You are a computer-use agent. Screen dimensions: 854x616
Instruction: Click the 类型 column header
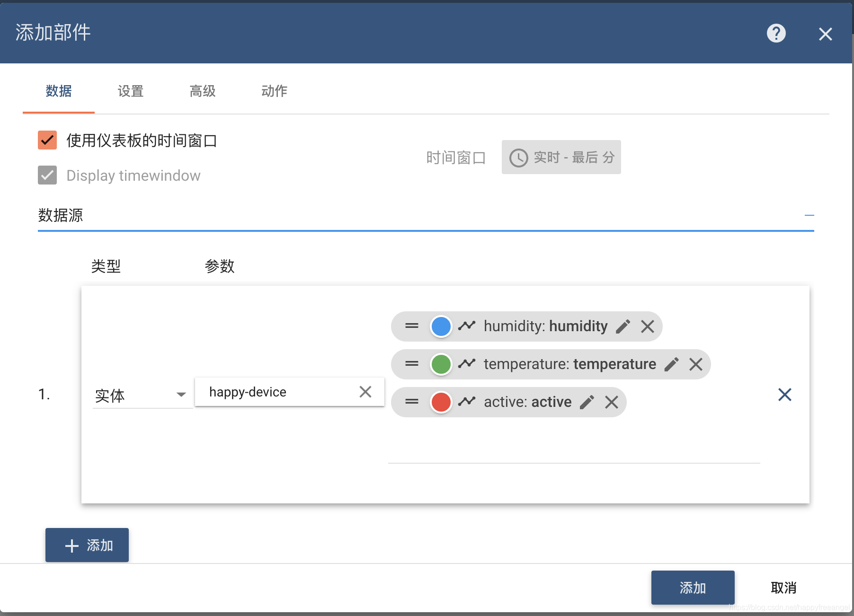106,266
